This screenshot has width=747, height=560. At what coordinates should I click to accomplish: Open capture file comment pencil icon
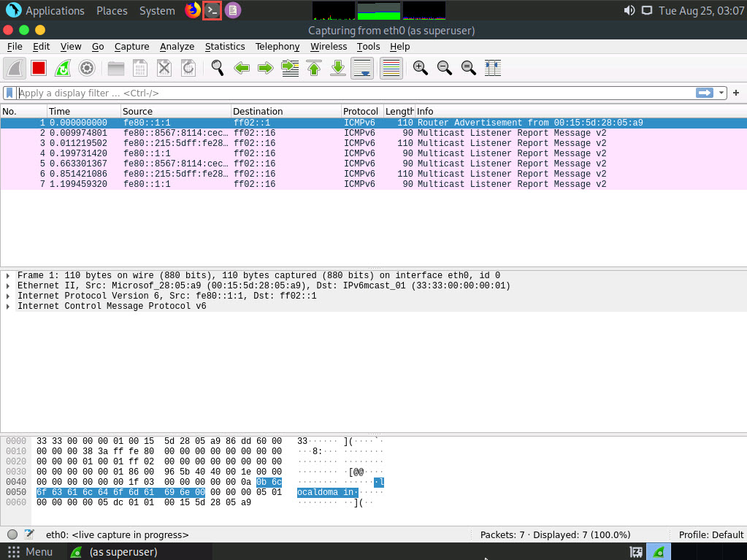click(29, 534)
